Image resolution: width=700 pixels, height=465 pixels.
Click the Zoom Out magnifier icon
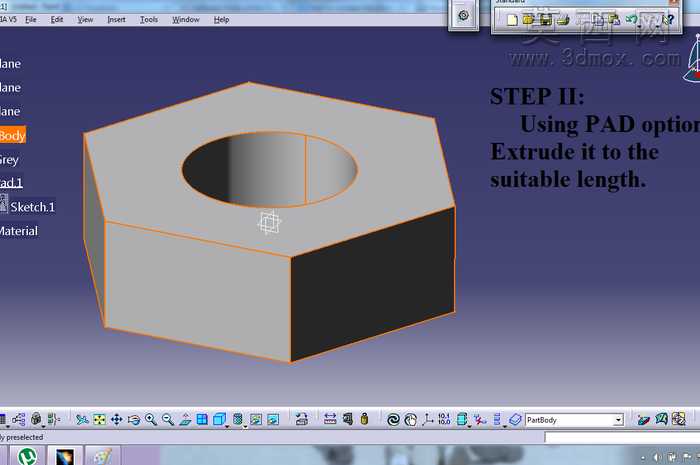pyautogui.click(x=168, y=419)
